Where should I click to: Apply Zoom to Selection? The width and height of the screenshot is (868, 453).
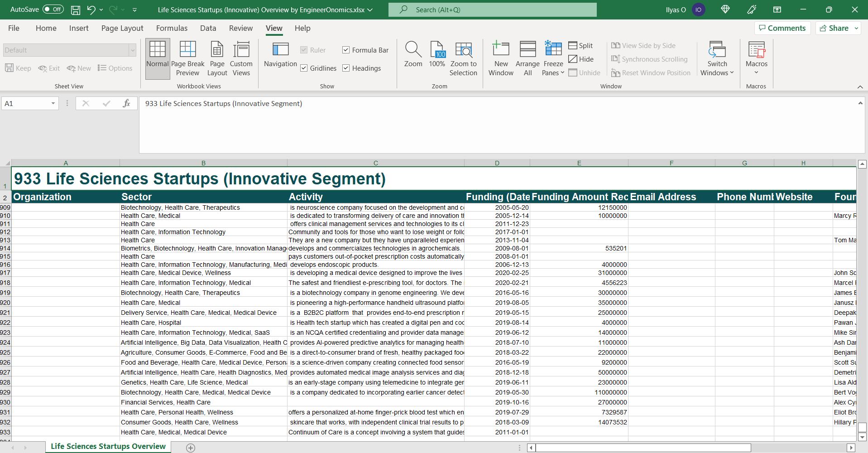463,58
